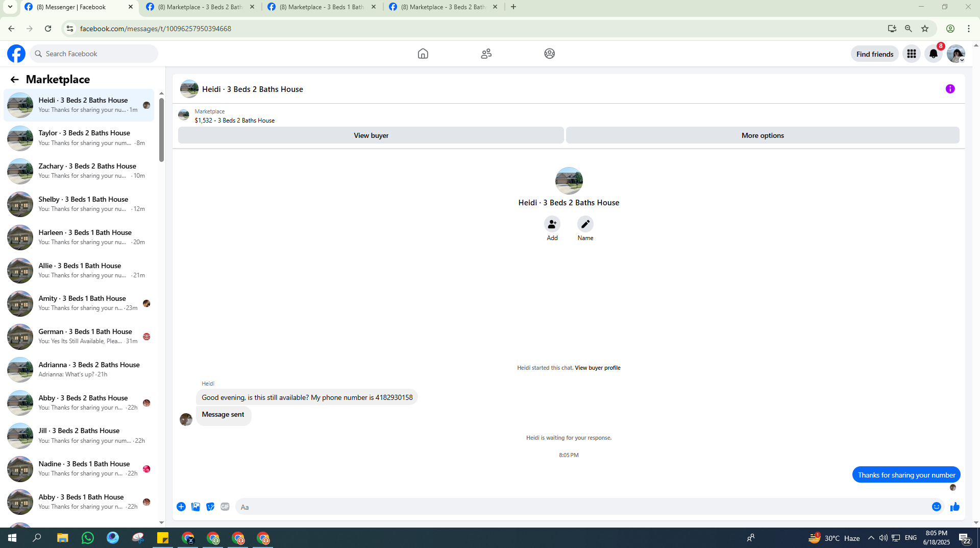Close the Messenger | Facebook tab
This screenshot has width=980, height=548.
(131, 7)
